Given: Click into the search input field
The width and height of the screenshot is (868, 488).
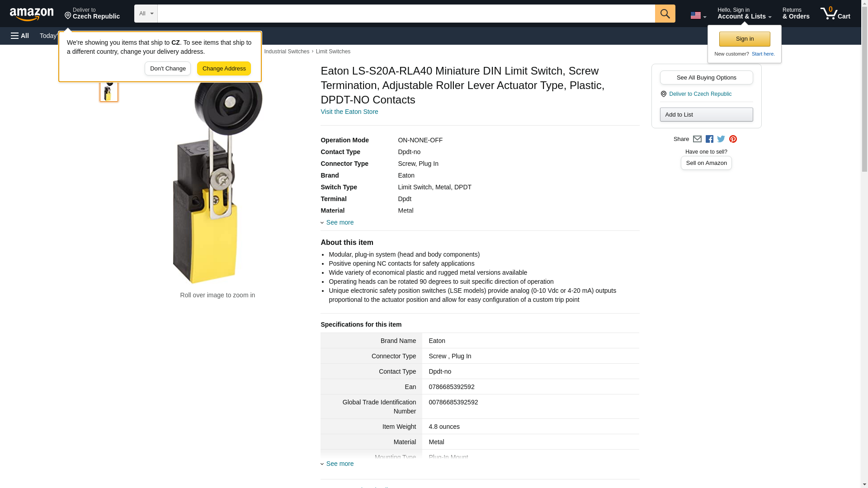Looking at the screenshot, I should point(406,14).
